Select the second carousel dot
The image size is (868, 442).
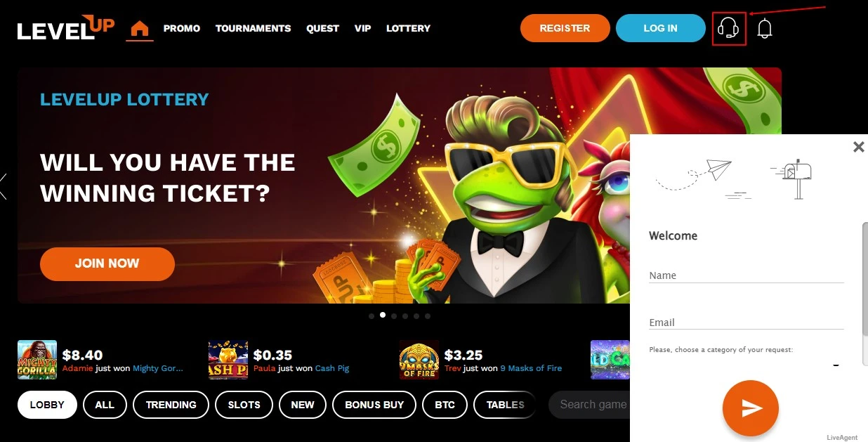(383, 316)
